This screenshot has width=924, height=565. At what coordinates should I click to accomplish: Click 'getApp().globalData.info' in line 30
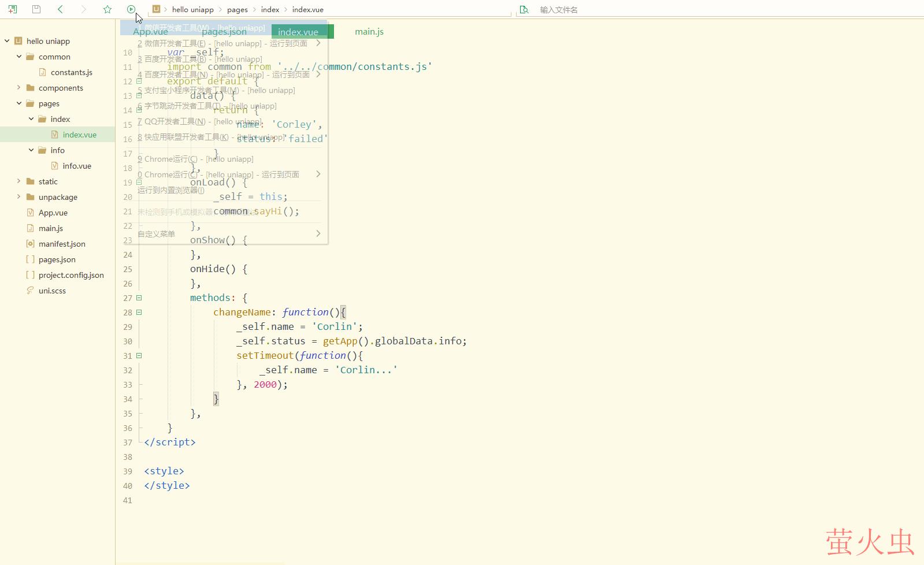(392, 341)
